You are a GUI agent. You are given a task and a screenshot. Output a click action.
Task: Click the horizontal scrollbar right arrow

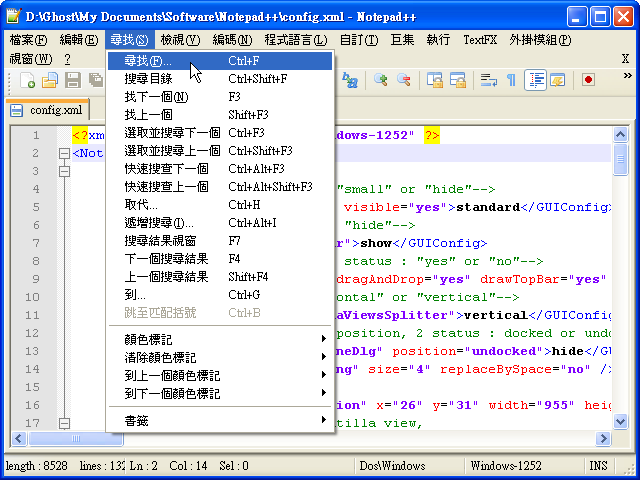click(x=603, y=438)
